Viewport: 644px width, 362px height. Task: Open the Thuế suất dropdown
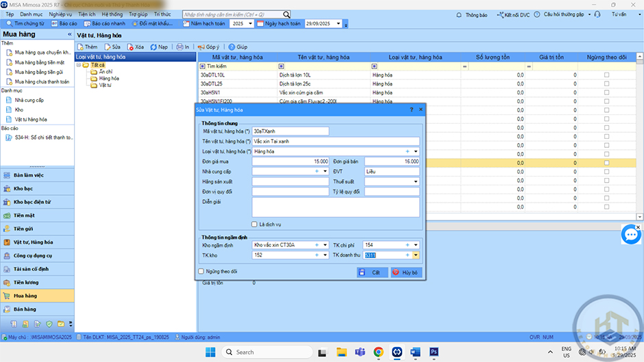[x=415, y=181]
